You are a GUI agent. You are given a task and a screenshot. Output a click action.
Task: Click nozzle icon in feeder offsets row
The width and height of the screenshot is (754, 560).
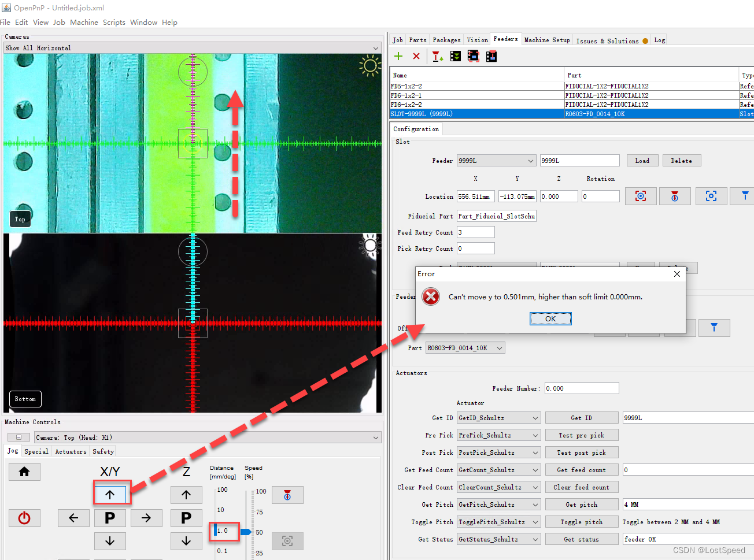[x=714, y=328]
